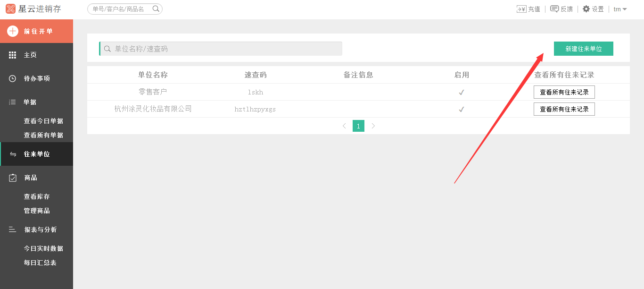Open the 设置 gear icon

point(586,9)
